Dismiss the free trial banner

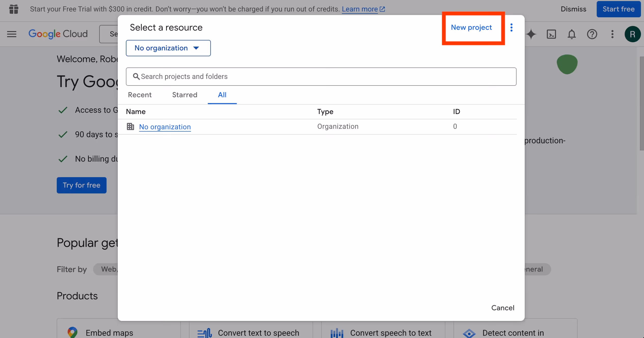click(x=573, y=9)
